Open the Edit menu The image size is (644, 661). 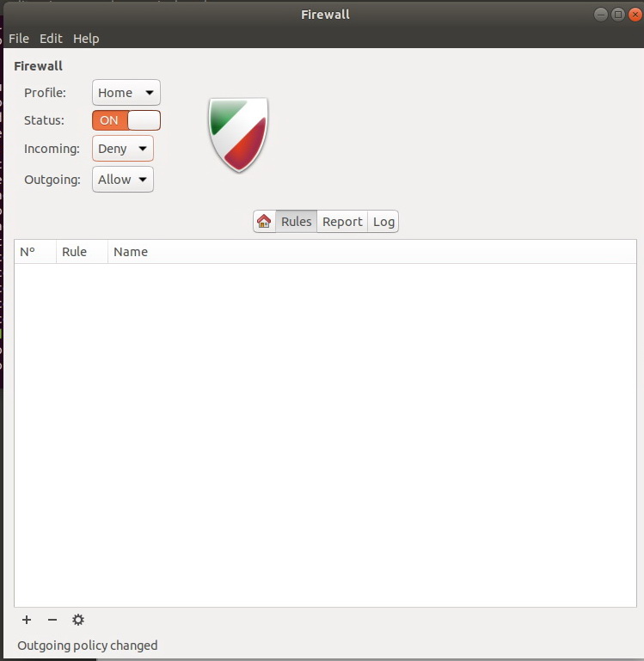[x=51, y=39]
